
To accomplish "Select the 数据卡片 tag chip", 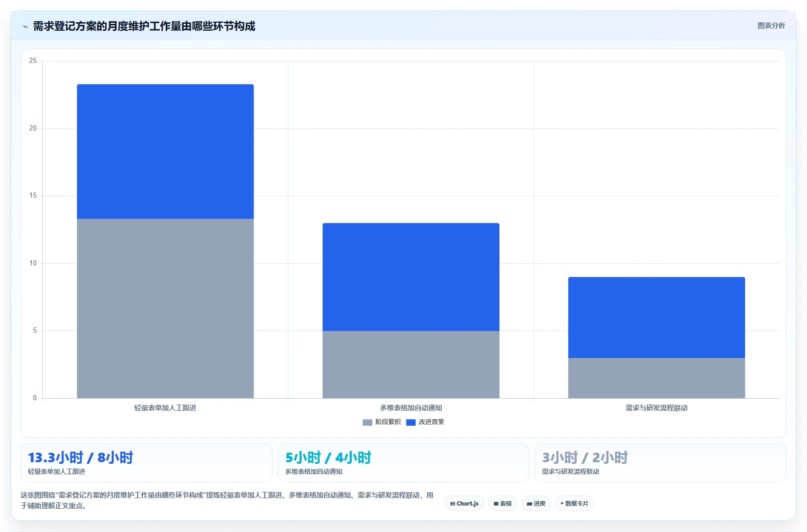I will tap(574, 503).
